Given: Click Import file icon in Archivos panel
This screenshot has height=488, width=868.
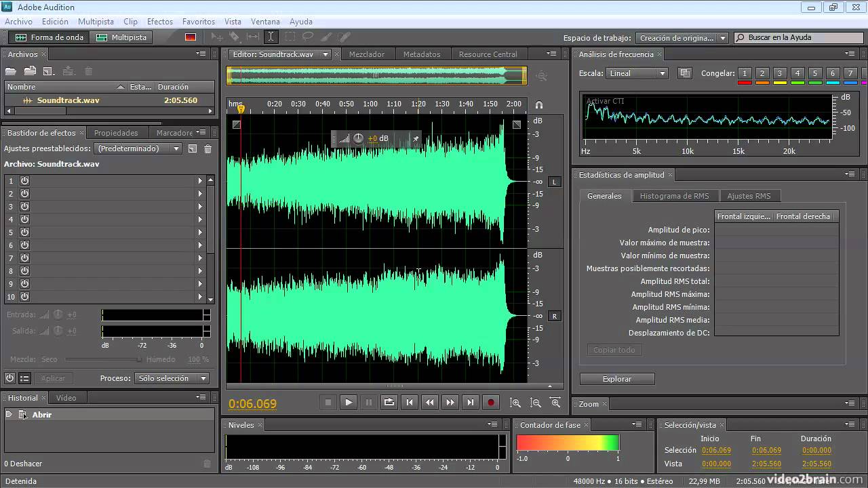Looking at the screenshot, I should tap(30, 71).
